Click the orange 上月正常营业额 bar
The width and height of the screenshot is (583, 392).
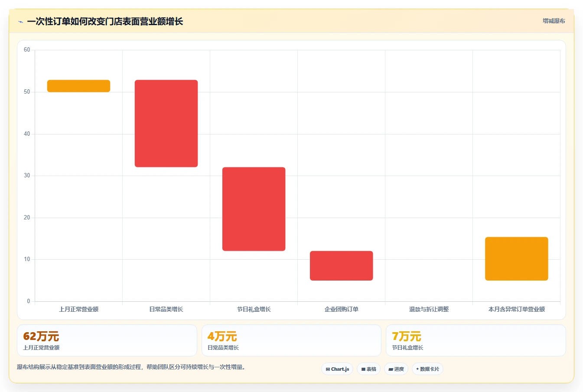78,86
